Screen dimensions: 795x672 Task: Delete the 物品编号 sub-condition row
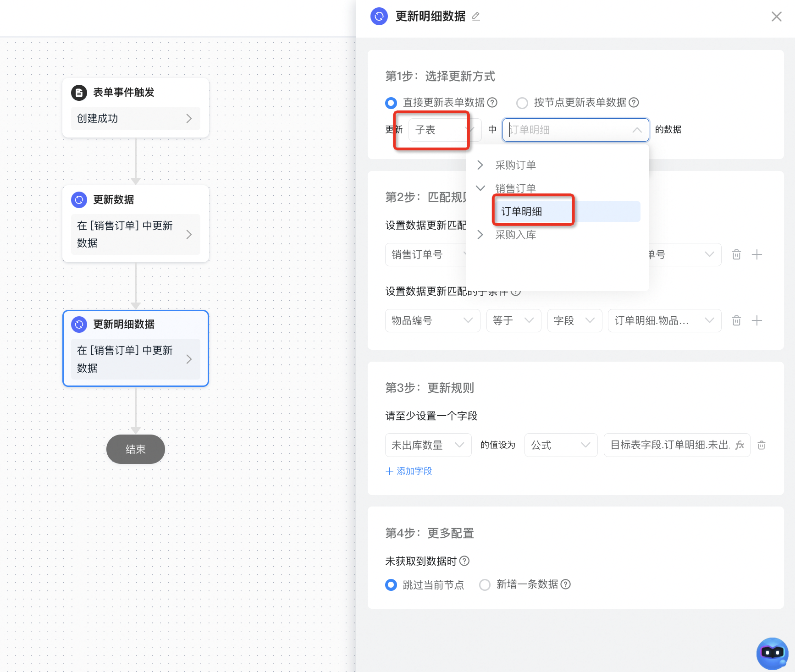point(736,320)
